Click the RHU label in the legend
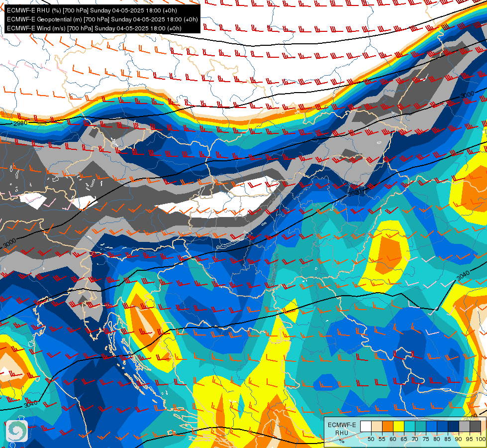This screenshot has height=448, width=487. [342, 433]
